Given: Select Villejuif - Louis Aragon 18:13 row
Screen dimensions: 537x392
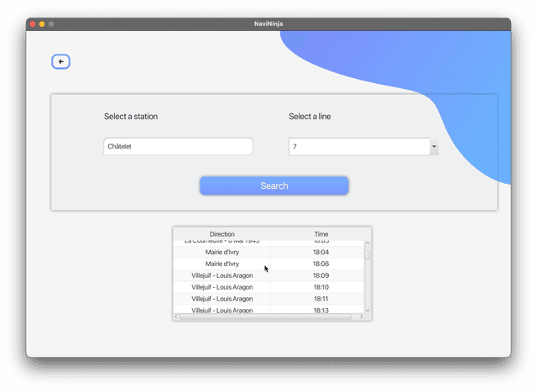Looking at the screenshot, I should point(268,310).
